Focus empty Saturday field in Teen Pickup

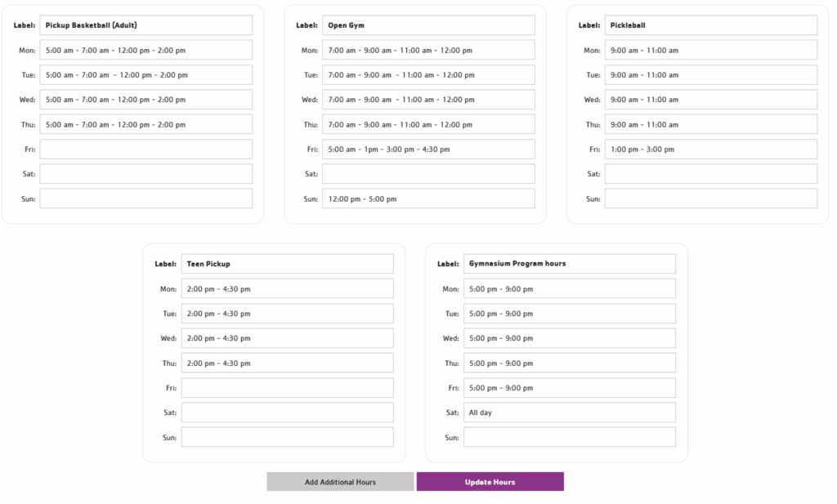click(287, 413)
